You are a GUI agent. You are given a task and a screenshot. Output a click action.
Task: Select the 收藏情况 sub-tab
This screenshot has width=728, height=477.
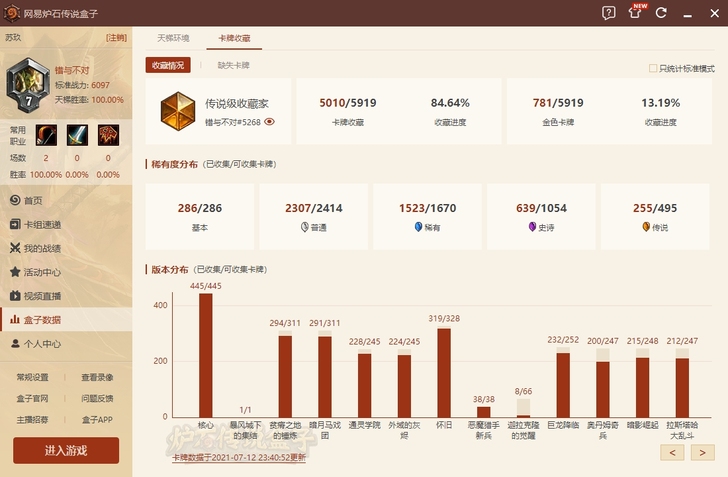pos(168,65)
